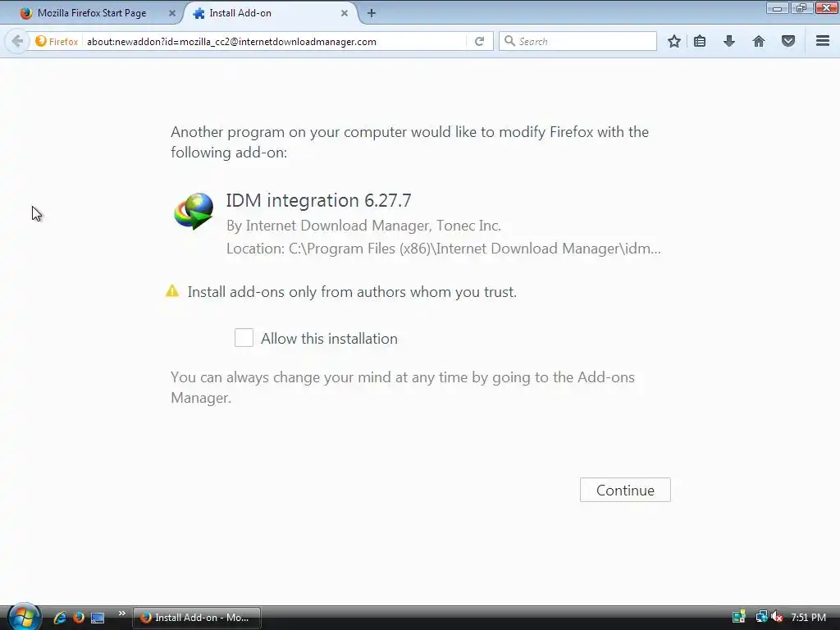This screenshot has height=630, width=840.
Task: Click Show Desktop quick launch icon
Action: tap(98, 618)
